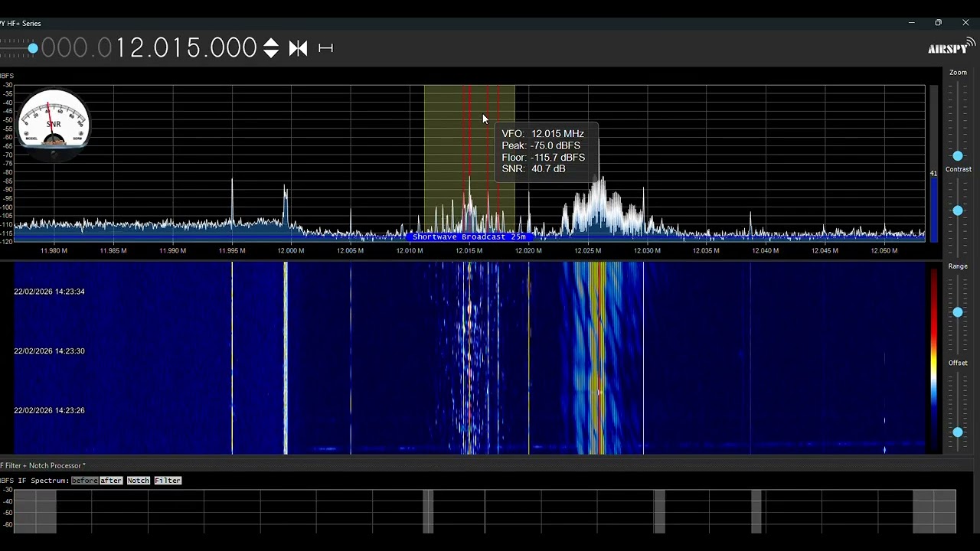
Task: Click the white vertical line in waterfall at 12.000 M
Action: pos(286,358)
